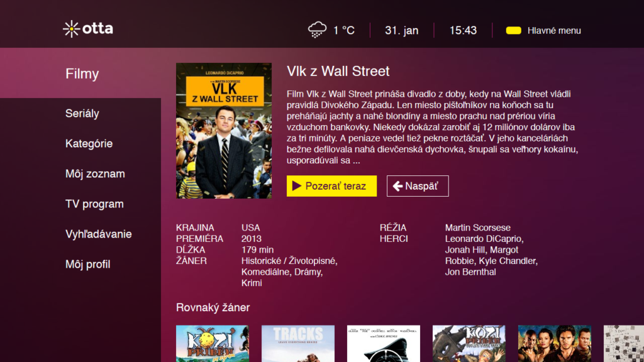Open Môj zoznam list

click(x=95, y=173)
